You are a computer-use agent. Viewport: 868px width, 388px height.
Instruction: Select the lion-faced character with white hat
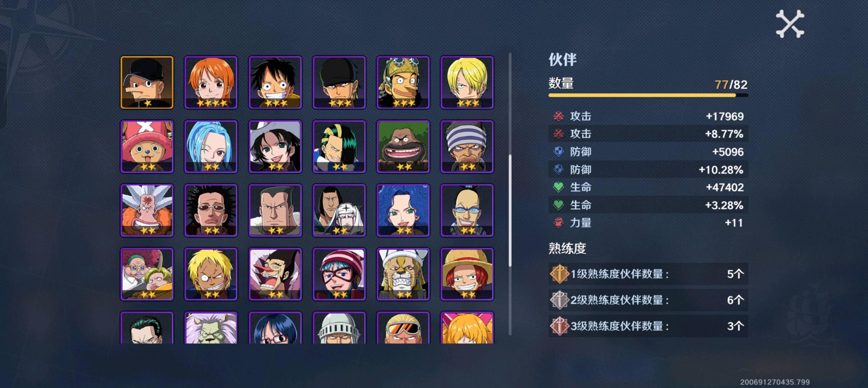tap(403, 274)
